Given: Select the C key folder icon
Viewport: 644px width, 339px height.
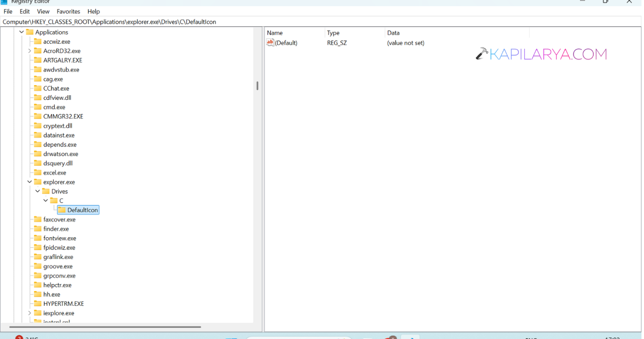Looking at the screenshot, I should click(54, 200).
